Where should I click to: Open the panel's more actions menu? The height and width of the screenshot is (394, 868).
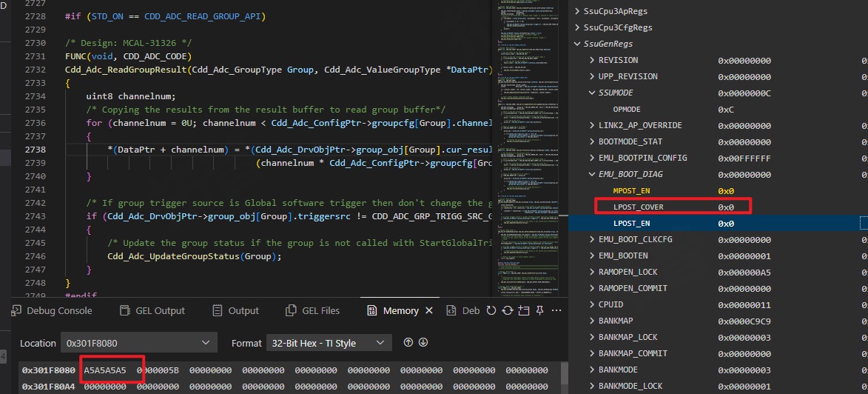[x=557, y=310]
